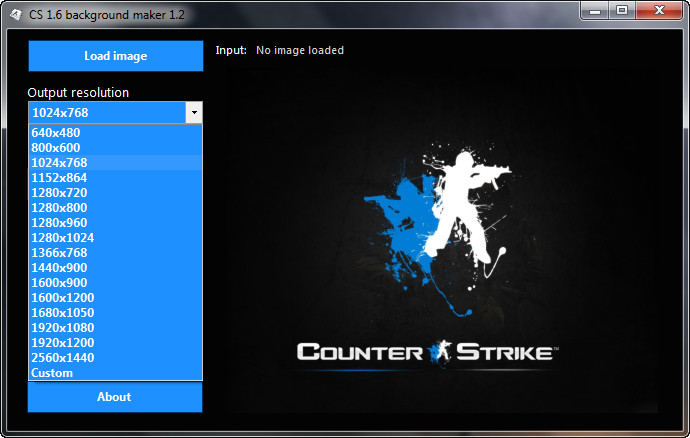Viewport: 690px width, 438px height.
Task: Choose the 800x600 resolution option
Action: (x=115, y=147)
